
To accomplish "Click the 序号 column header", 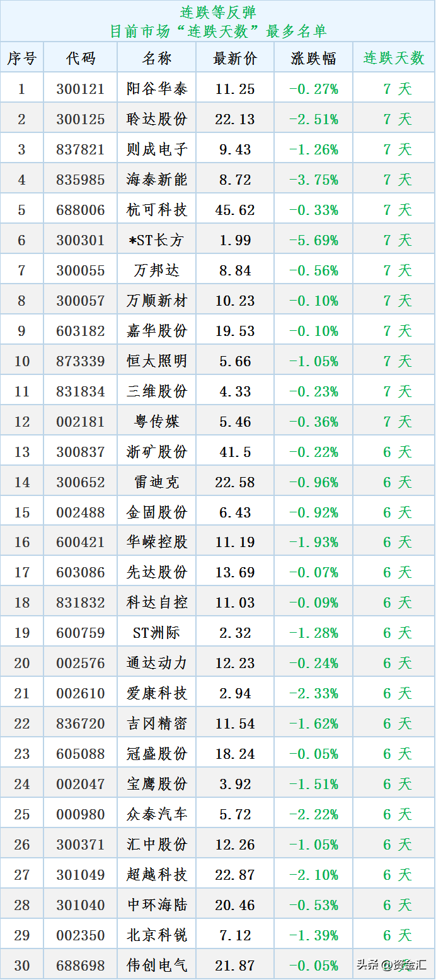I will coord(22,59).
